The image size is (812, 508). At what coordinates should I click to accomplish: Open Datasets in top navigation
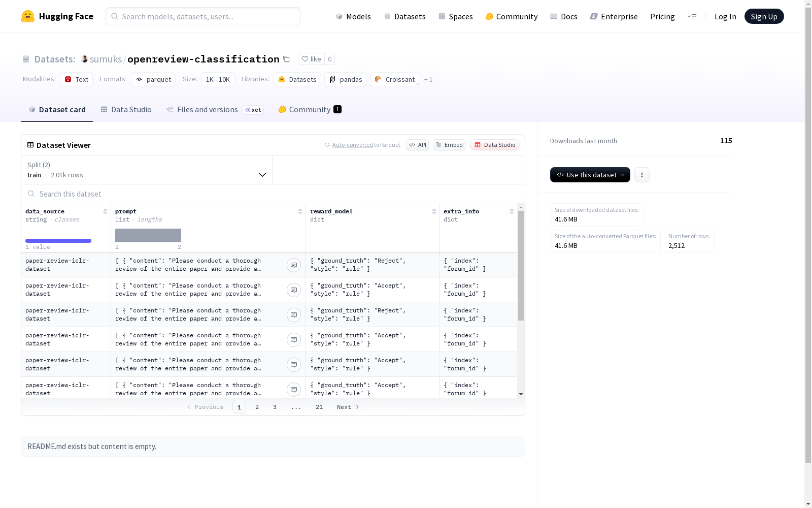(x=404, y=16)
